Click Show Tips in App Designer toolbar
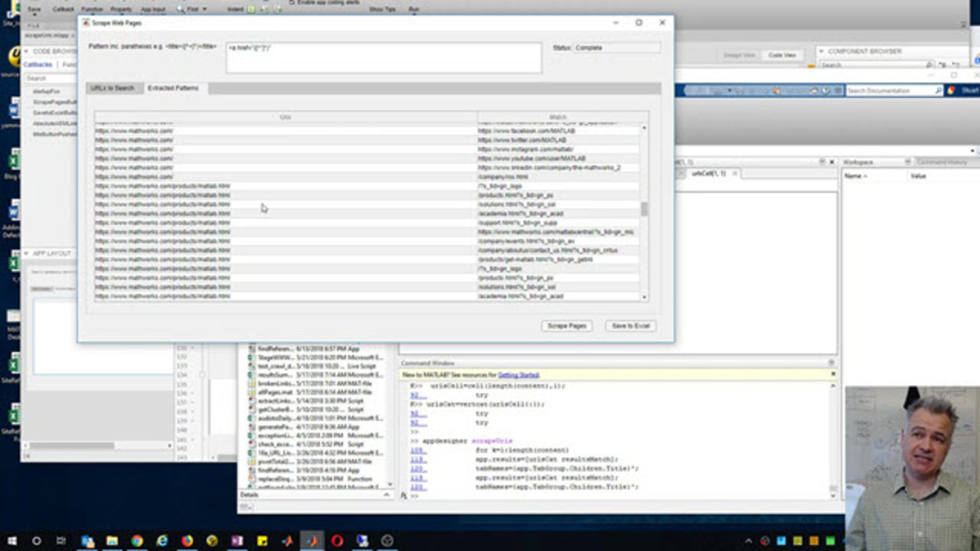The image size is (980, 551). pos(382,9)
